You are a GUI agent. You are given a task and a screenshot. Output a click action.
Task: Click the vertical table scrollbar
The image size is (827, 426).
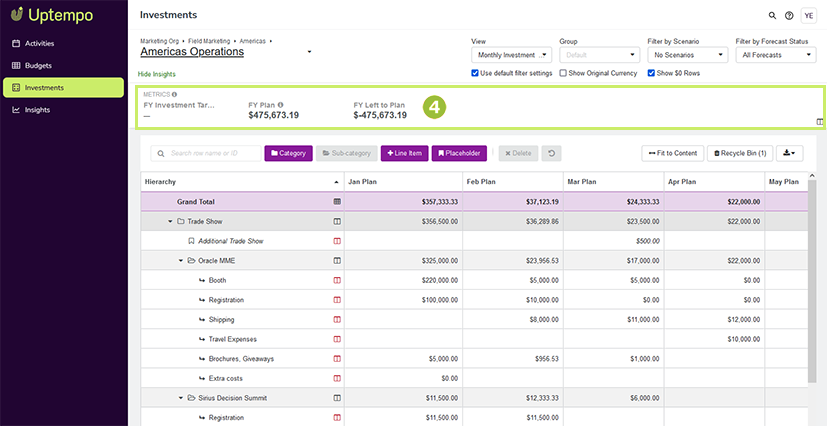click(x=812, y=282)
